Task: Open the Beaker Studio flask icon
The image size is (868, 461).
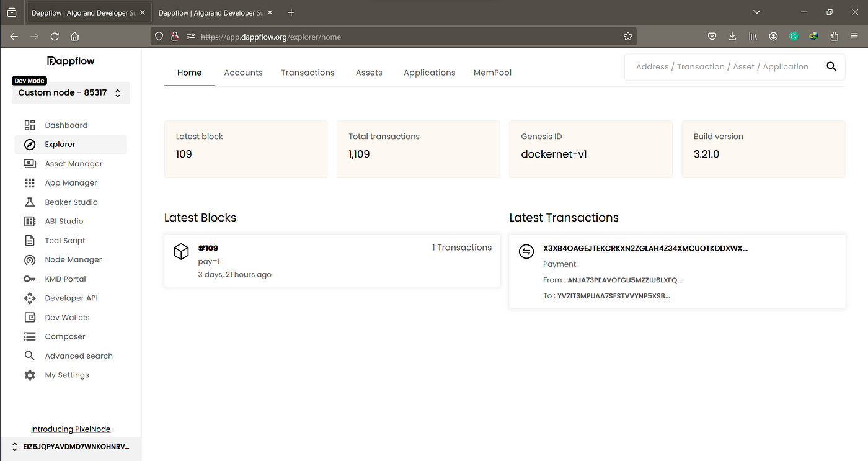Action: point(30,202)
